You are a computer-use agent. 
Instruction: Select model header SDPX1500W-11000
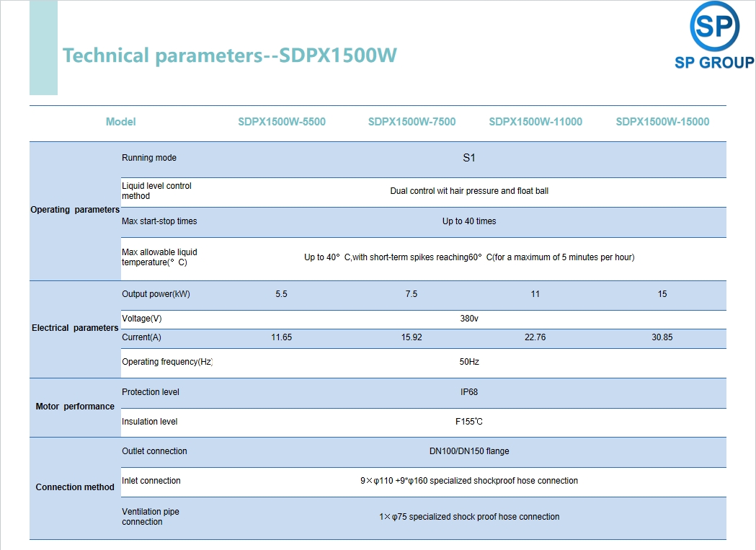click(x=535, y=122)
